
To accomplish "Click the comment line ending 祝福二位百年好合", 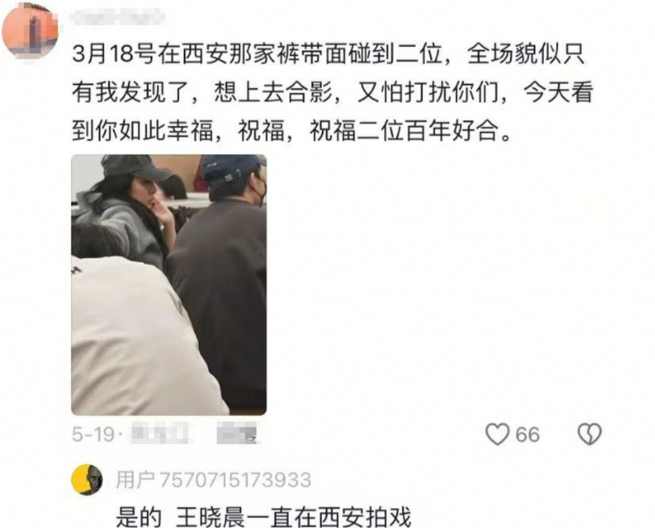I will point(292,131).
